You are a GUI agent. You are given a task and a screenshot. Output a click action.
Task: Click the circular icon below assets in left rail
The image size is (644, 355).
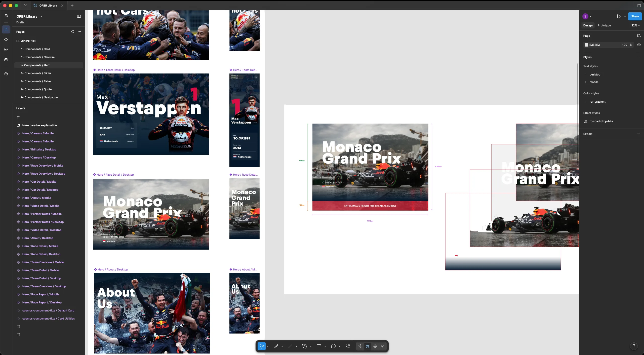(6, 50)
